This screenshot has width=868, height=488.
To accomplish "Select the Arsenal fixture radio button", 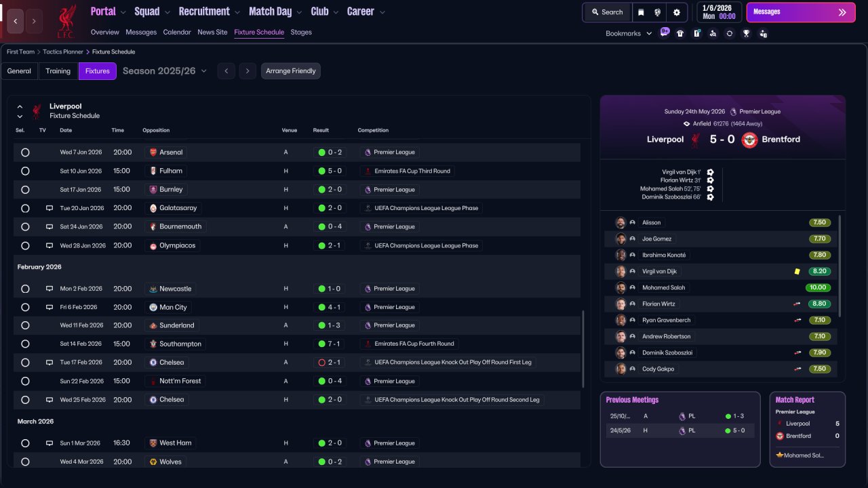I will [25, 152].
